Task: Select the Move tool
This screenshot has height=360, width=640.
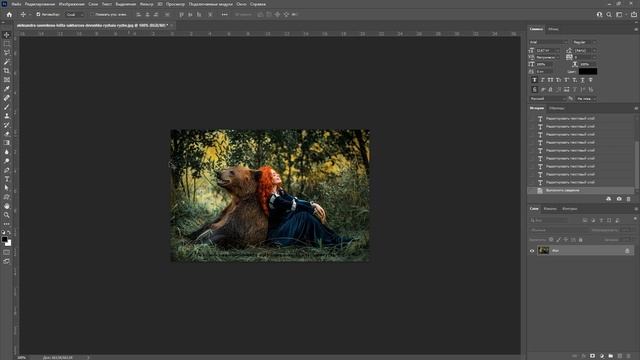Action: coord(7,35)
